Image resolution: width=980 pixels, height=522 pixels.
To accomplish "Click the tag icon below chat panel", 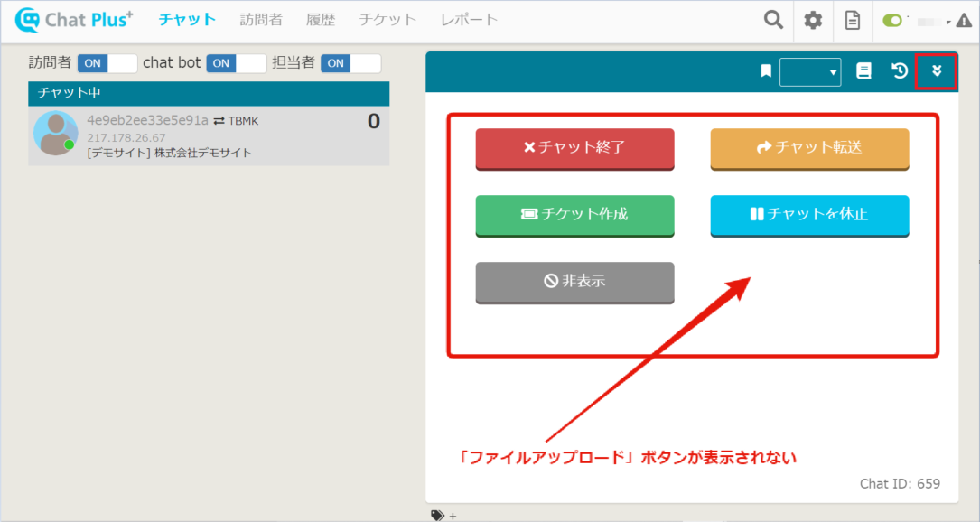I will (438, 515).
